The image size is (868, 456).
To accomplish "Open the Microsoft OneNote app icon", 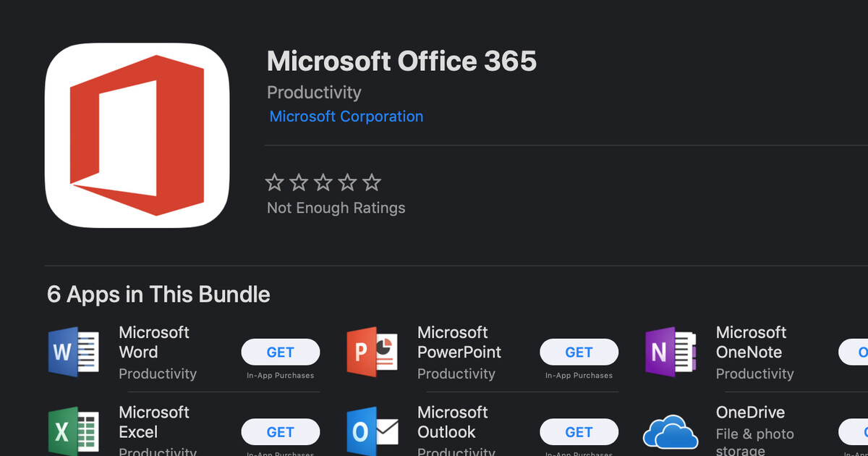I will coord(671,352).
